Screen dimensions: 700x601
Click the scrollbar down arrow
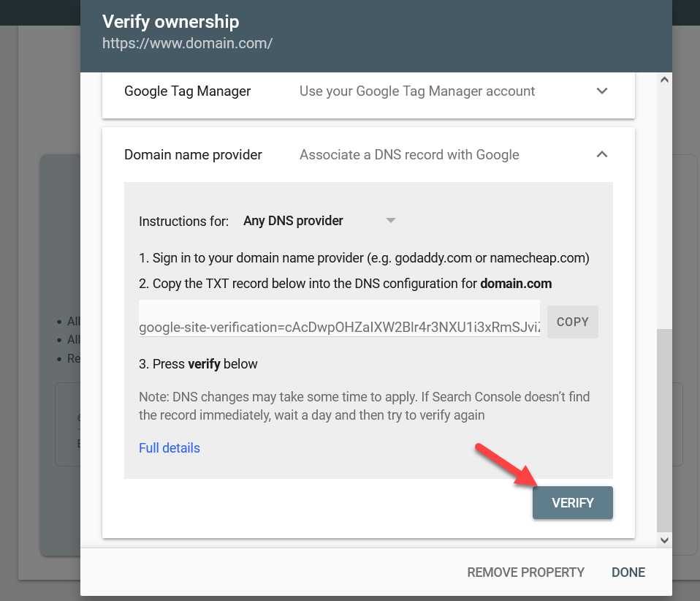pos(664,540)
